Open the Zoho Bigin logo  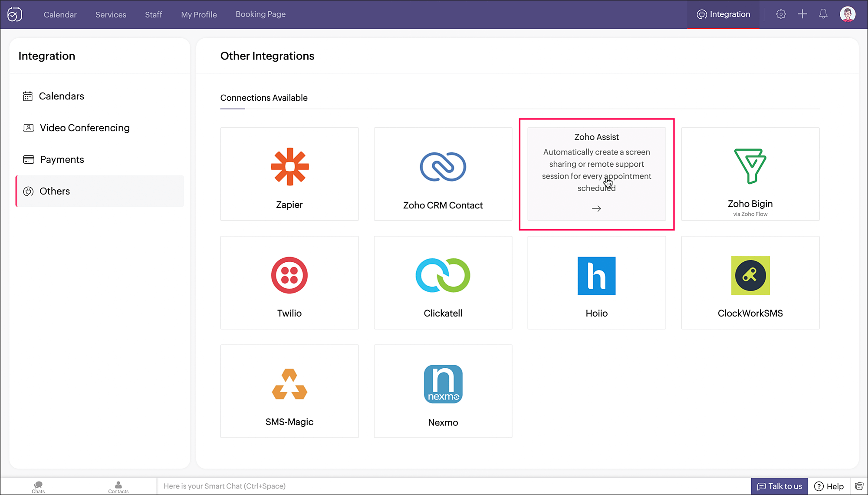(x=750, y=166)
